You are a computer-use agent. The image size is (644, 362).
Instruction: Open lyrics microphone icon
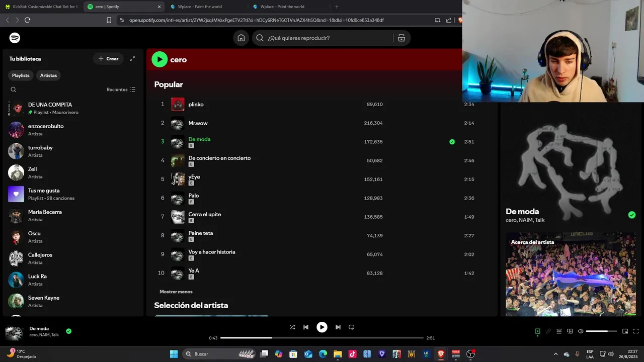tap(548, 331)
